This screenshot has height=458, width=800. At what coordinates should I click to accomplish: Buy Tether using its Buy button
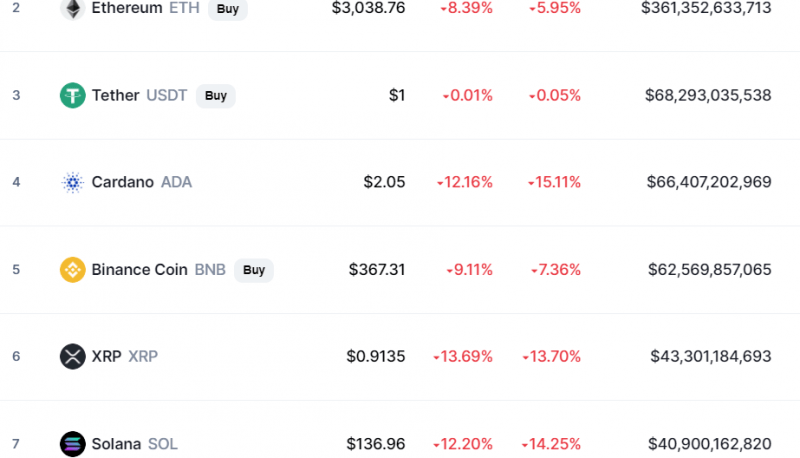(x=216, y=96)
